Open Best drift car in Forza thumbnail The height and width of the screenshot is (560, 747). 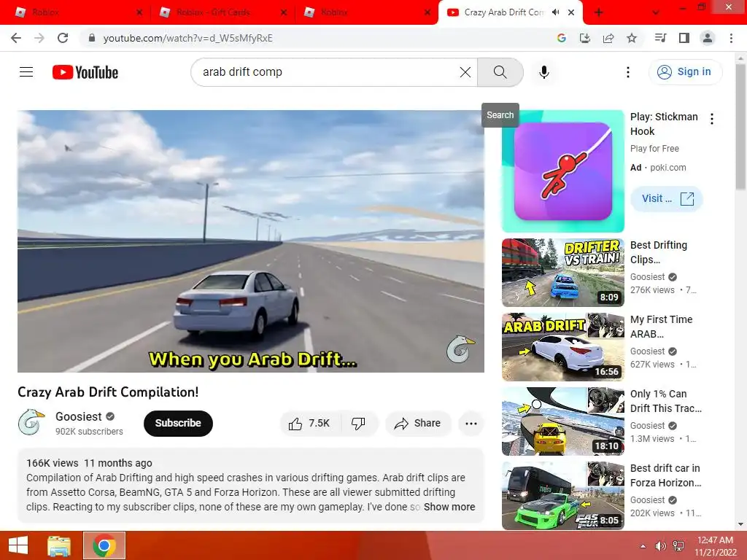click(x=562, y=495)
